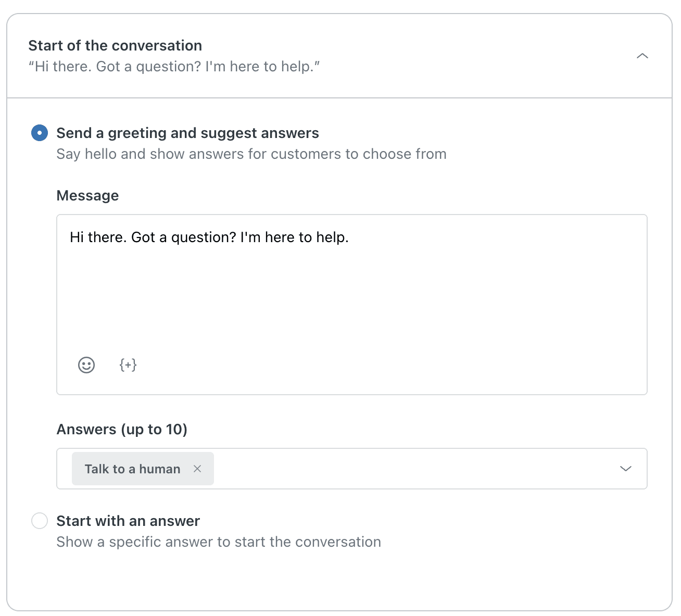Viewport: 681px width, 616px height.
Task: Collapse the "Start of the conversation" section
Action: click(x=642, y=56)
